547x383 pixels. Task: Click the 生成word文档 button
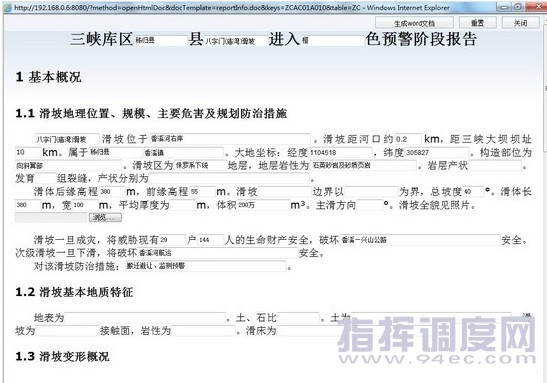(x=414, y=23)
